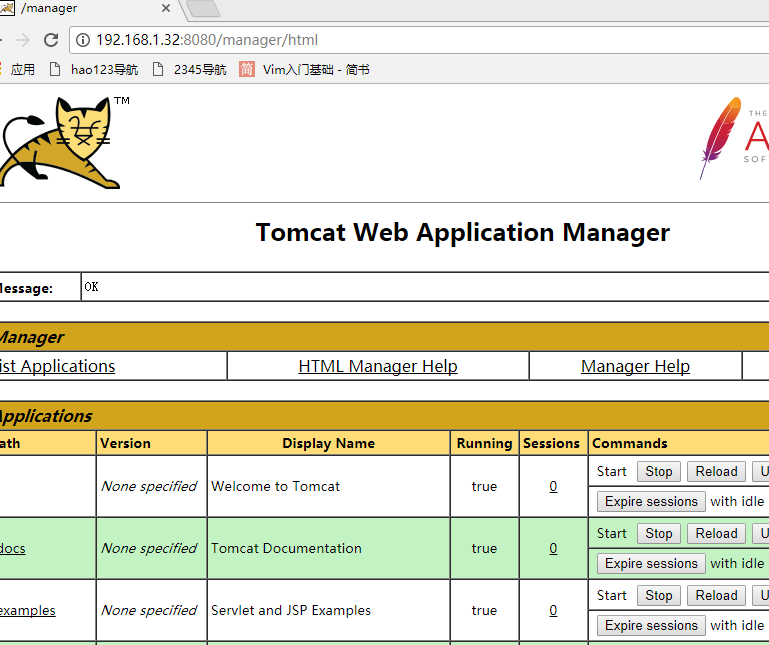Click the Display Name column header
The image size is (769, 645).
point(329,443)
